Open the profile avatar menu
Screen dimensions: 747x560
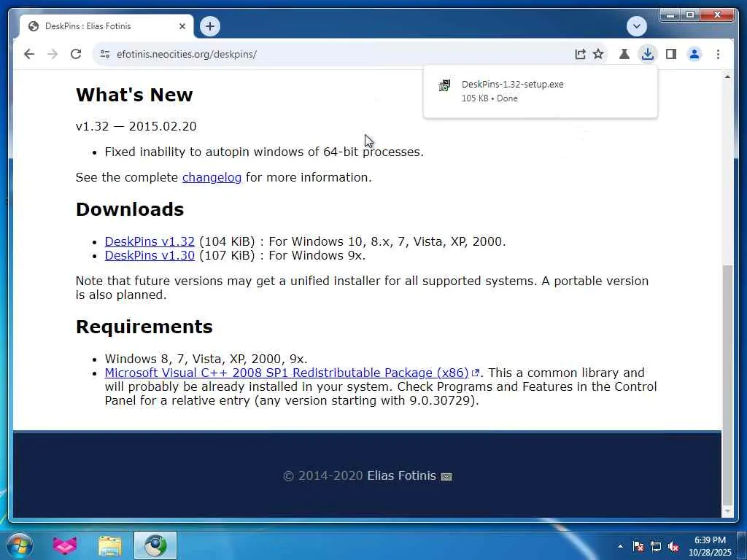pyautogui.click(x=694, y=54)
